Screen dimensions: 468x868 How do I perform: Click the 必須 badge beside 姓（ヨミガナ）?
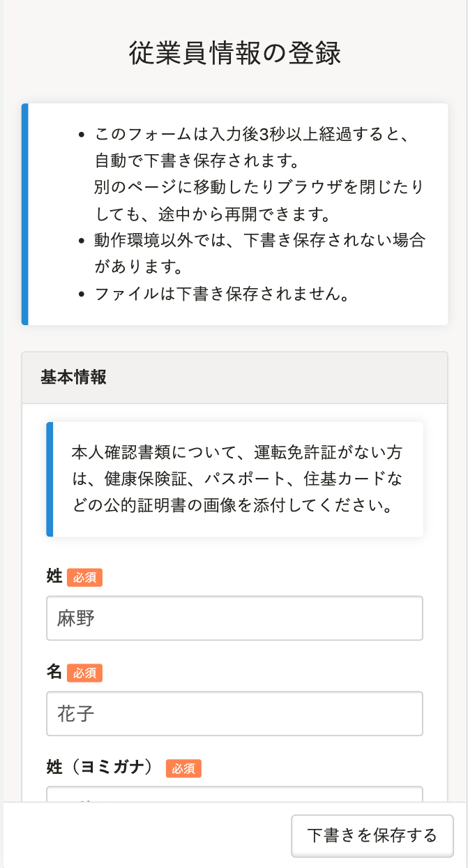183,769
